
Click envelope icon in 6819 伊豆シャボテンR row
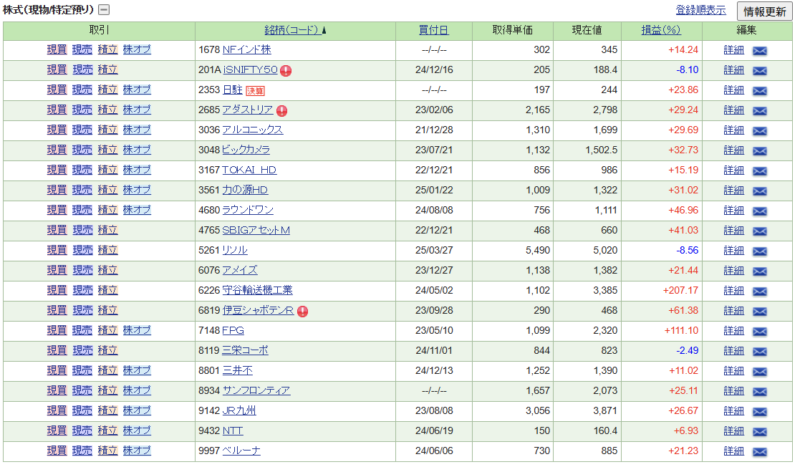760,311
